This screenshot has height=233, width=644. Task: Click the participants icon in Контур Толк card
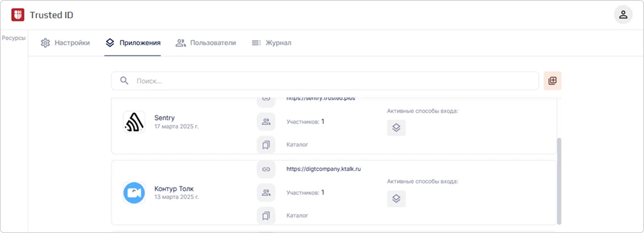[266, 193]
